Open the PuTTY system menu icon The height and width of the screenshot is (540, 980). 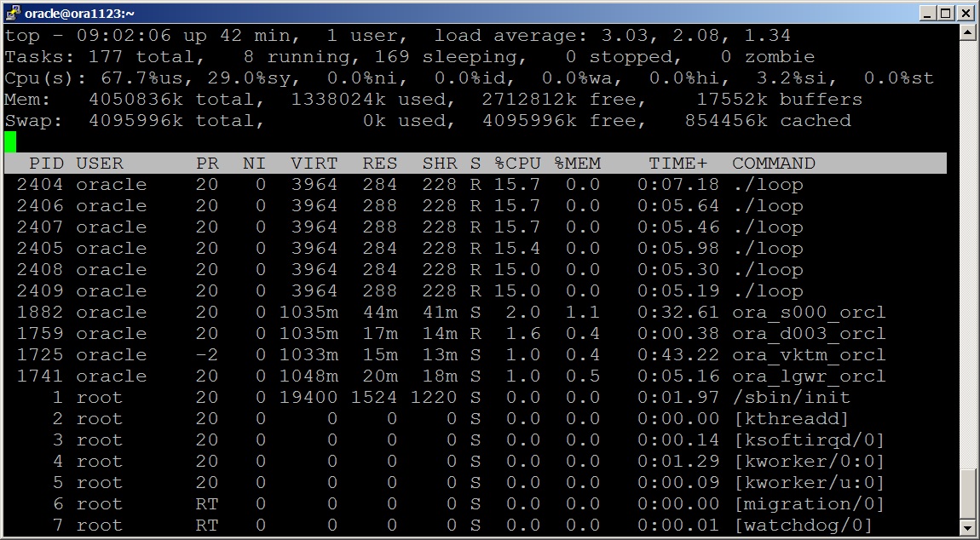13,13
